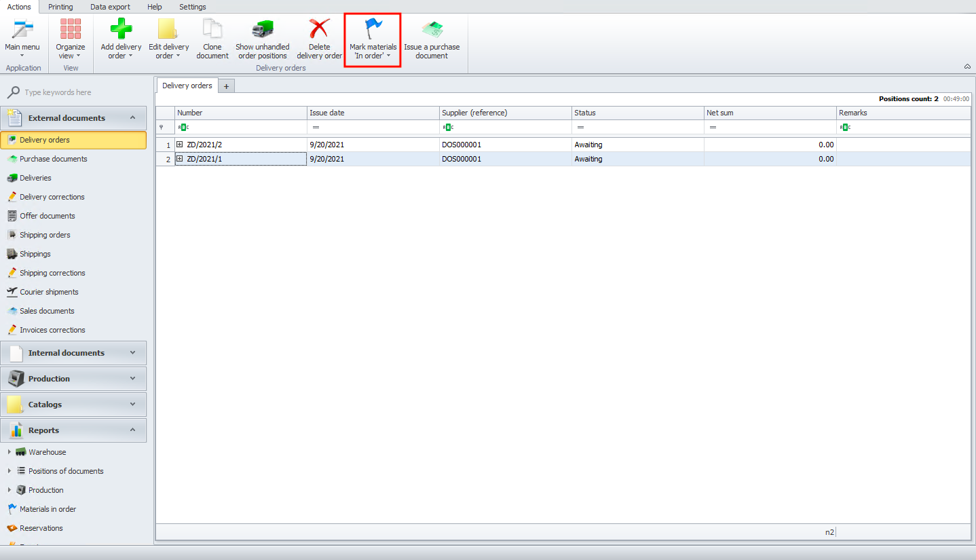The height and width of the screenshot is (560, 976).
Task: Click Issue a purchase document icon
Action: tap(432, 29)
